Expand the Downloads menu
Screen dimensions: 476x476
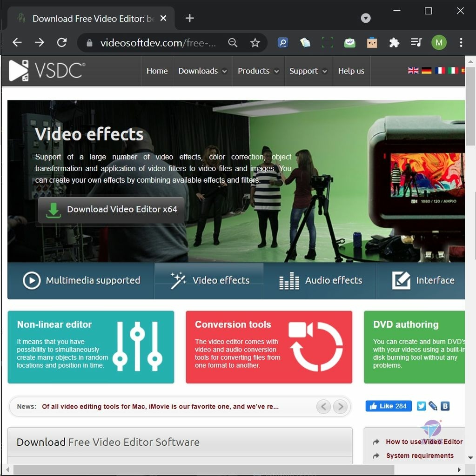(203, 71)
